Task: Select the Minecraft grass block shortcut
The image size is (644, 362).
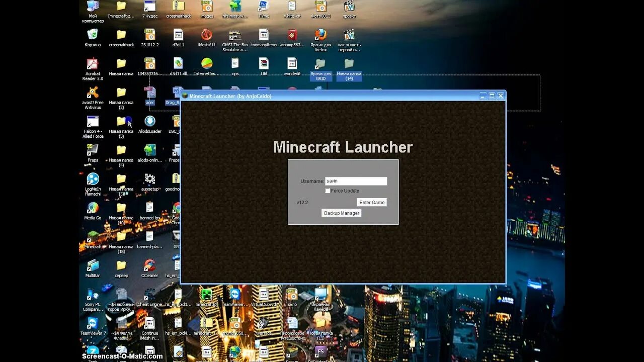Action: coord(93,236)
